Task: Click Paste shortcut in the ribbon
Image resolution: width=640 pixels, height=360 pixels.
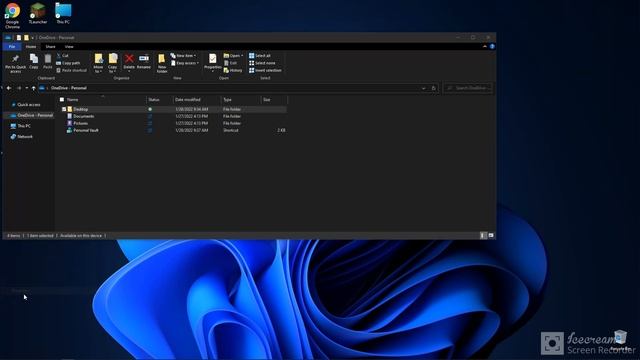Action: (x=71, y=70)
